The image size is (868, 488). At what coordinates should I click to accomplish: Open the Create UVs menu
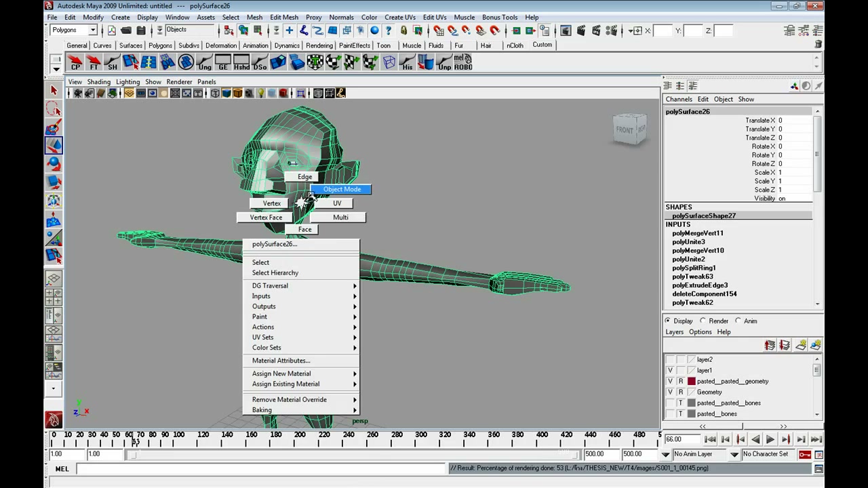pos(400,17)
